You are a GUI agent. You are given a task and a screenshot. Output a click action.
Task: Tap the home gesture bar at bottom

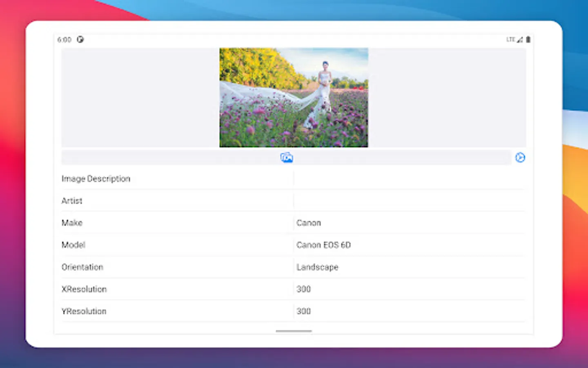pyautogui.click(x=294, y=331)
